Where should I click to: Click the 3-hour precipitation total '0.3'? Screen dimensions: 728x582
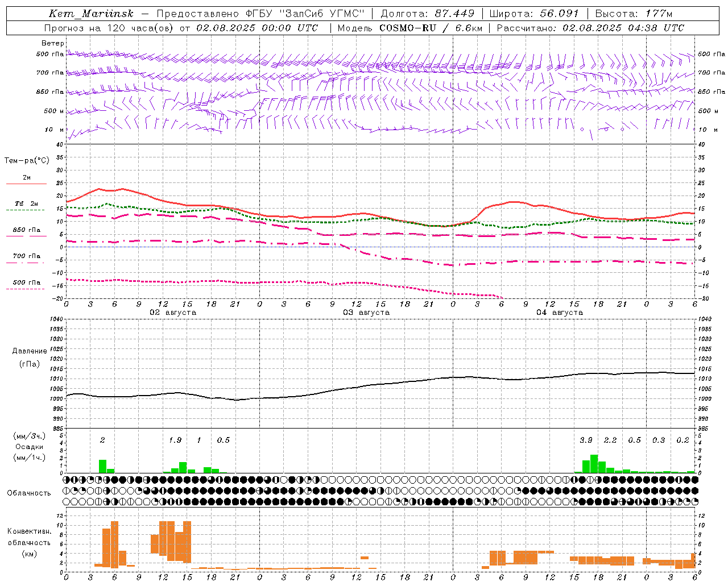(x=659, y=440)
